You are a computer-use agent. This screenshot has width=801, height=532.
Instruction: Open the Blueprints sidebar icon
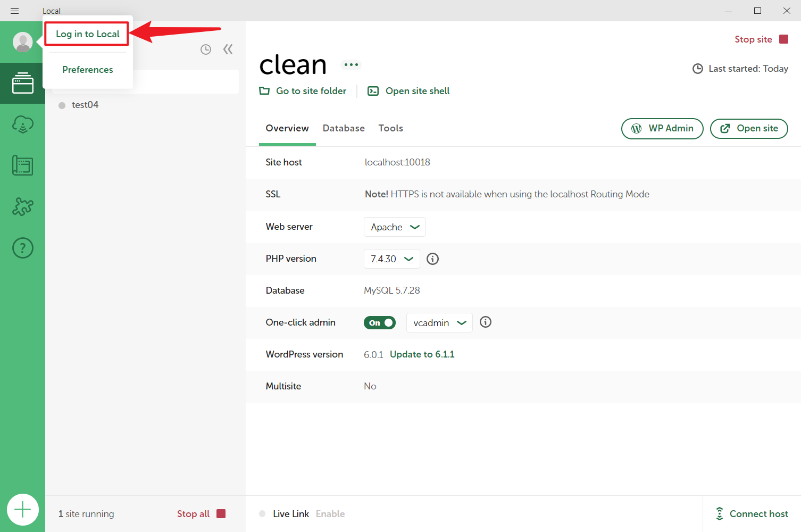23,165
